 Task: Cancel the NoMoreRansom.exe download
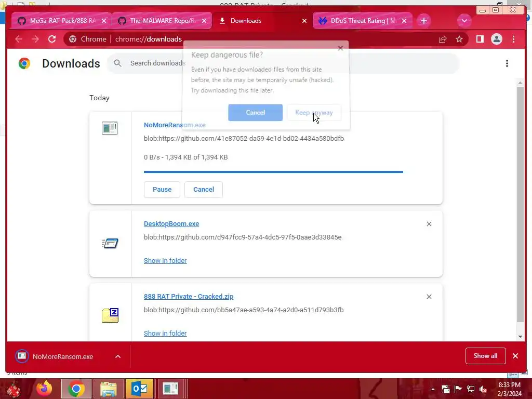[204, 189]
